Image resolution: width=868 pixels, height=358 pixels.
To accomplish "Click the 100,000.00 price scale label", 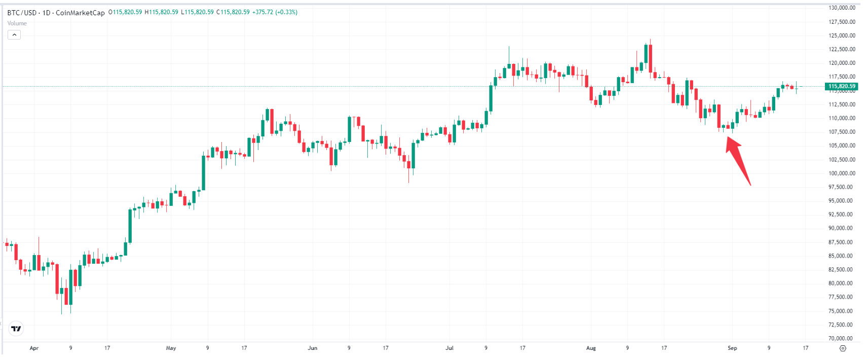I will click(842, 173).
